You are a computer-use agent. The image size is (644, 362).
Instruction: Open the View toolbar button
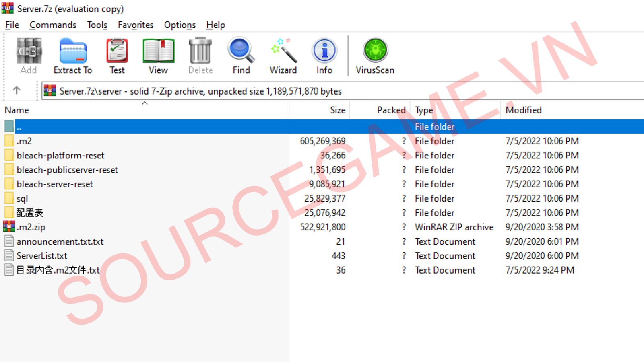tap(158, 56)
